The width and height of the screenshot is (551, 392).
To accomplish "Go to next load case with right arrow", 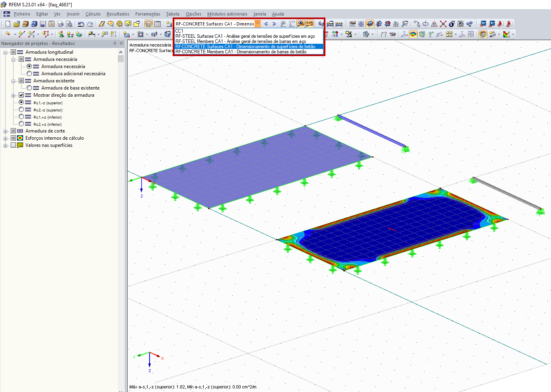I will 274,24.
